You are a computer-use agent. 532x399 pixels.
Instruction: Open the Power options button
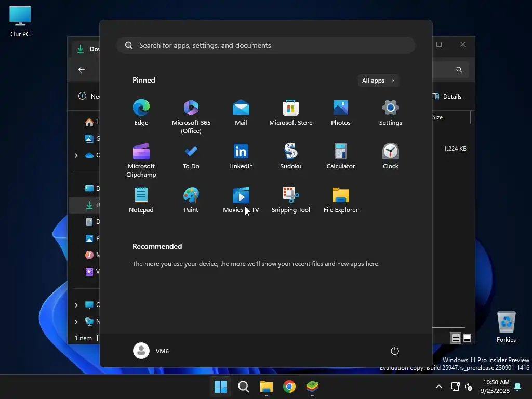tap(395, 351)
